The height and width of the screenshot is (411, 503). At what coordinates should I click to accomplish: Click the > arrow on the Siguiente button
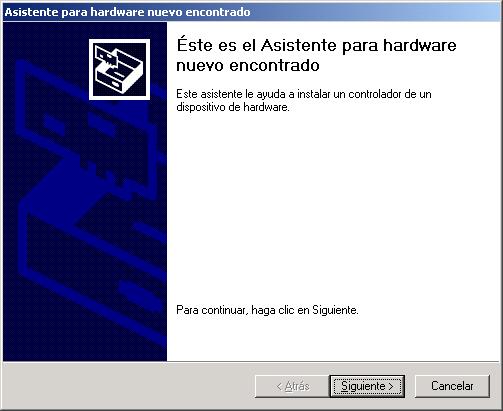[391, 386]
